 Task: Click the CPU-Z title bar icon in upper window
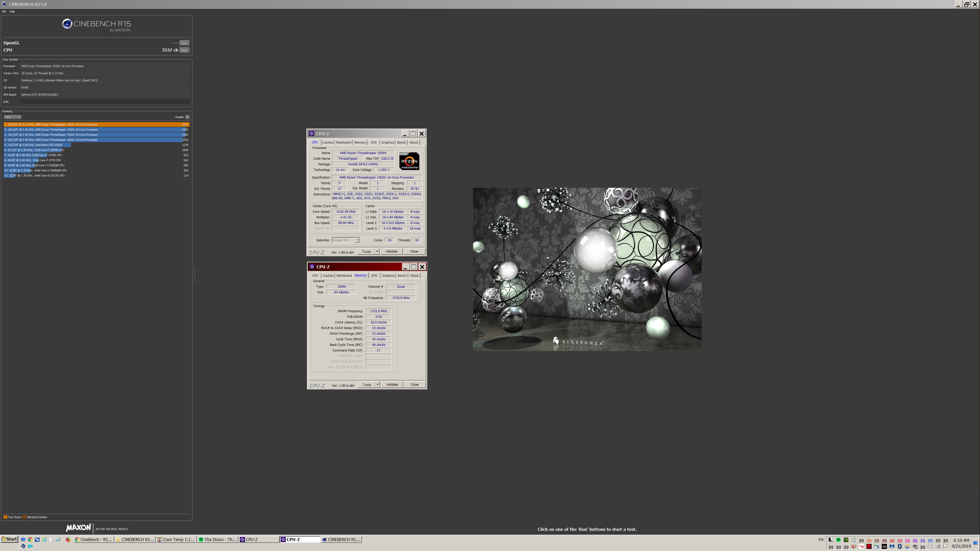[312, 133]
